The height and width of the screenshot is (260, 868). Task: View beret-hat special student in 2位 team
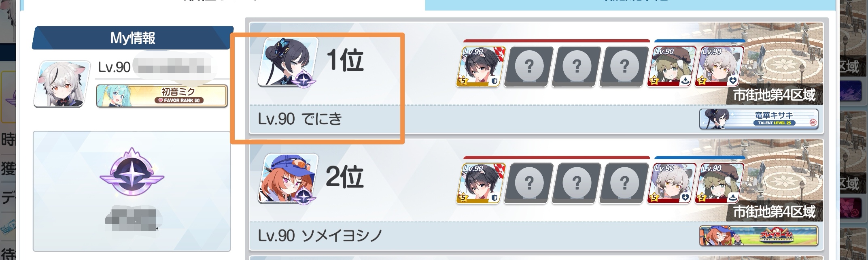719,183
